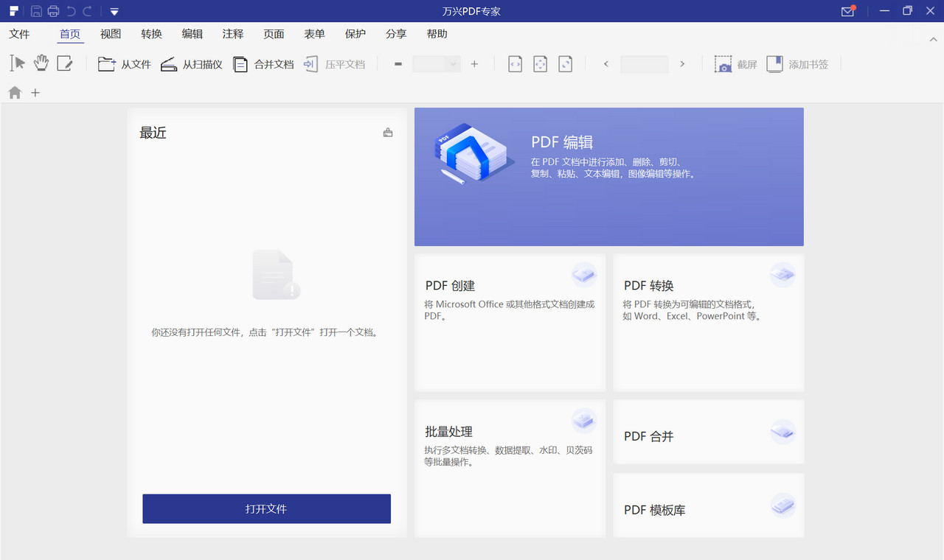
Task: Go to previous page arrow
Action: coord(606,64)
